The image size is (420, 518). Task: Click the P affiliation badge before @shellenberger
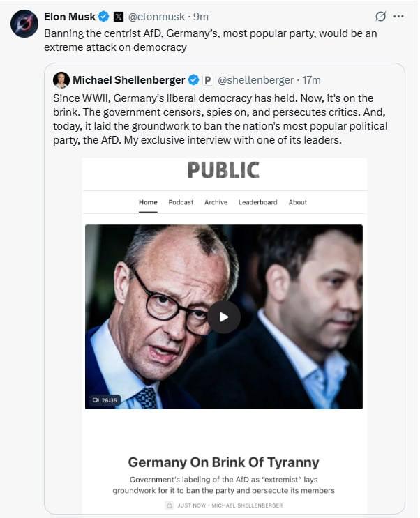(207, 80)
